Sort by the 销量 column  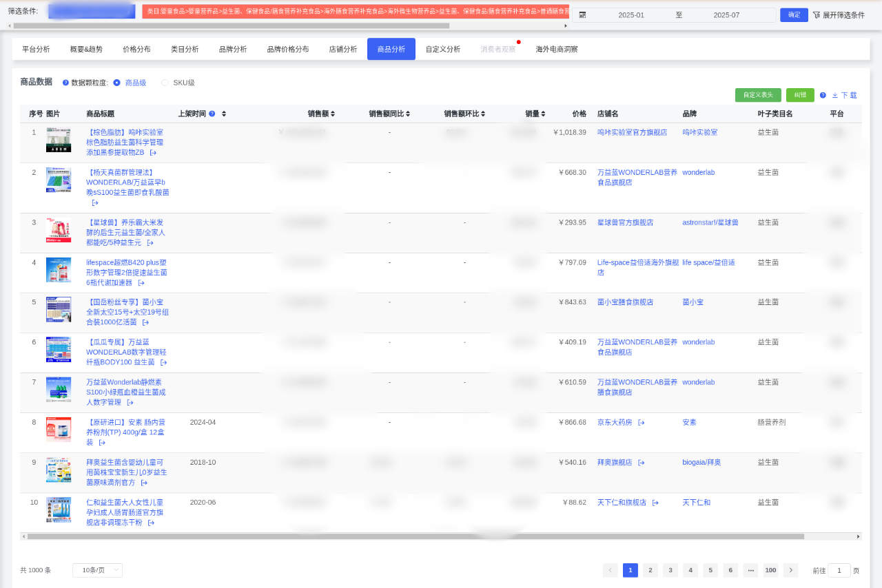tap(543, 114)
